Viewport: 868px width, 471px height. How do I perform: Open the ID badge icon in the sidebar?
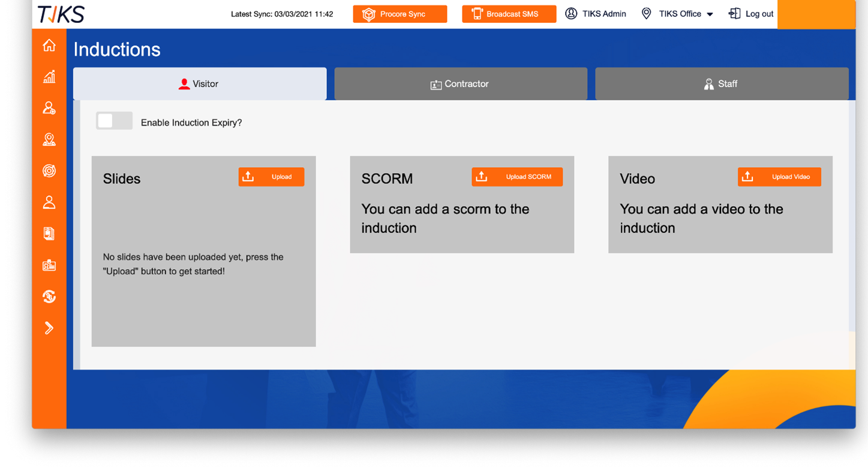coord(49,265)
